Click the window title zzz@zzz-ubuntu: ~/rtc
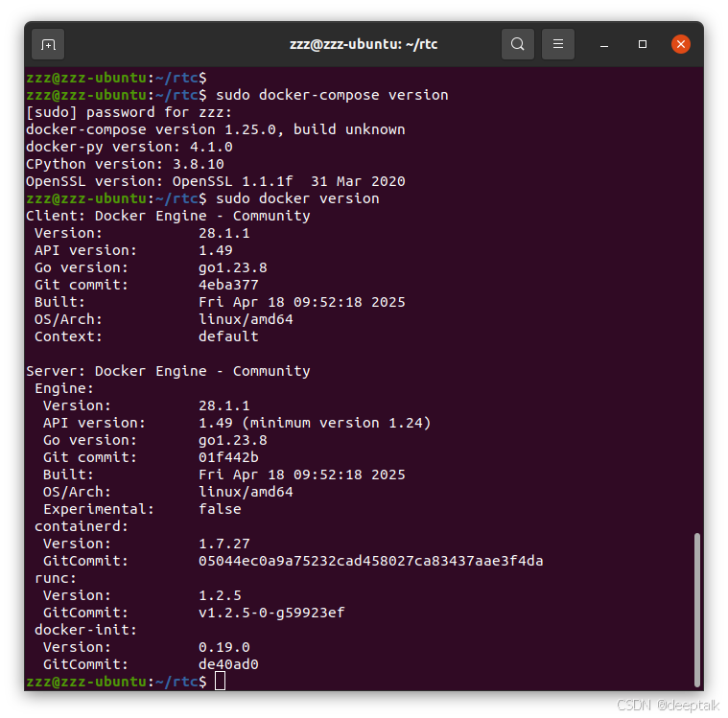728x718 pixels. click(364, 44)
